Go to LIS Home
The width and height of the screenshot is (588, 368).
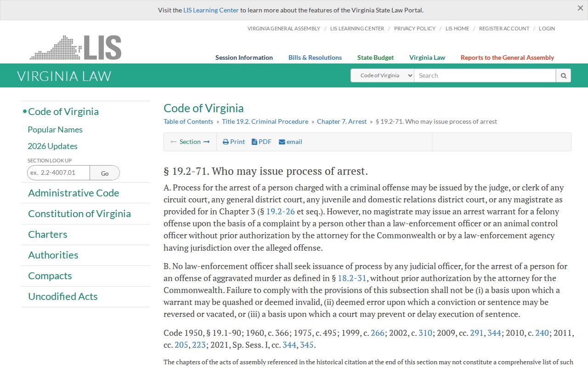pyautogui.click(x=457, y=29)
